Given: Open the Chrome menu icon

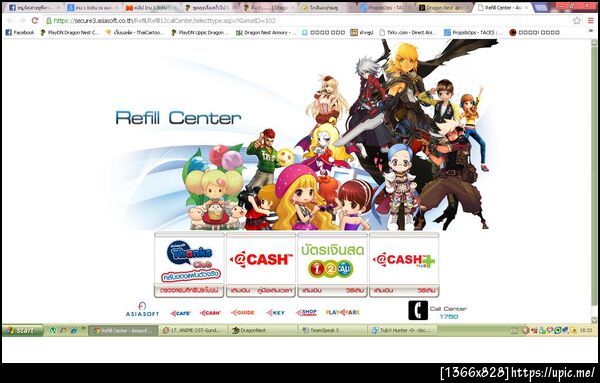Looking at the screenshot, I should click(x=591, y=21).
